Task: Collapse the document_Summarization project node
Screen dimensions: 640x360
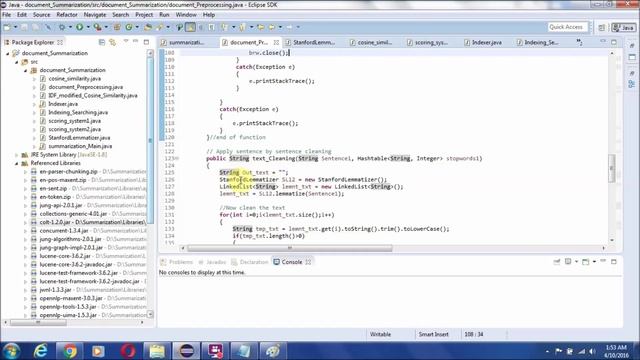Action: pyautogui.click(x=7, y=53)
